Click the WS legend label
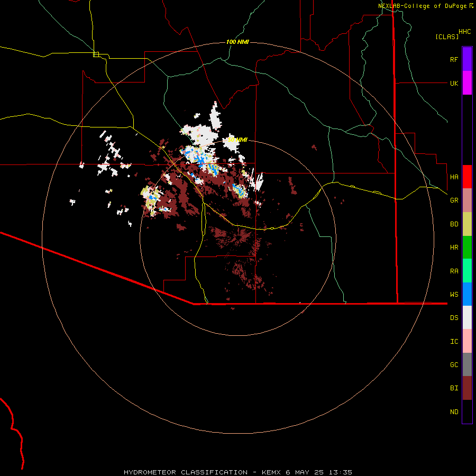The image size is (476, 476). pyautogui.click(x=454, y=294)
